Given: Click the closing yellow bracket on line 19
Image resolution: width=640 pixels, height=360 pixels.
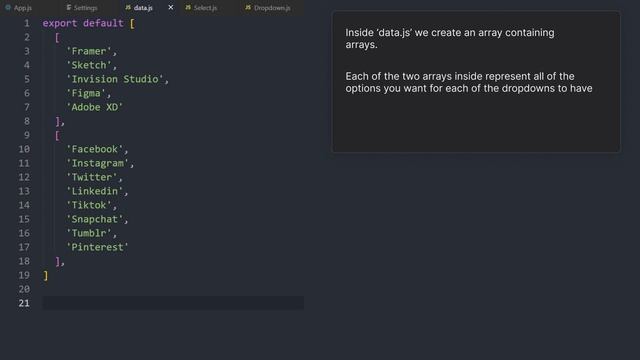Looking at the screenshot, I should click(x=46, y=276).
